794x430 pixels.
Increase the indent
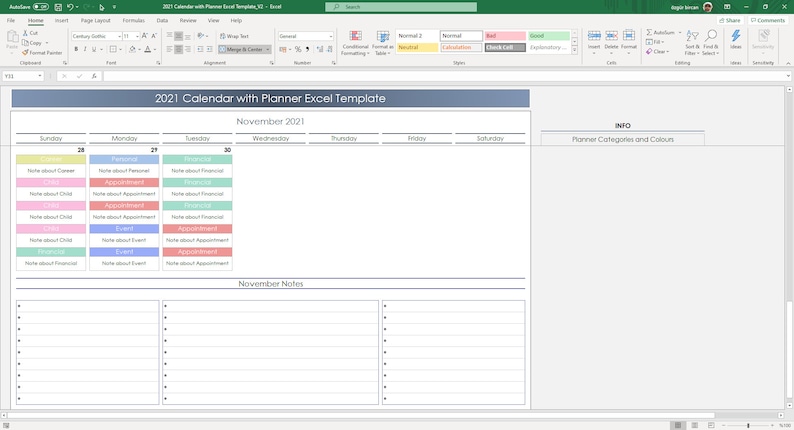coord(209,49)
